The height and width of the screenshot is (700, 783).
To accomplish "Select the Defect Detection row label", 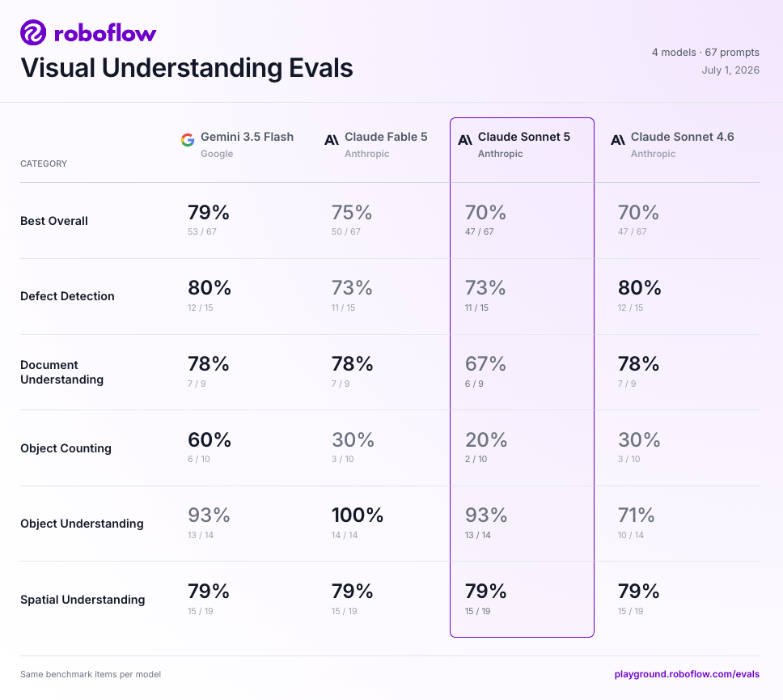I will 67,296.
